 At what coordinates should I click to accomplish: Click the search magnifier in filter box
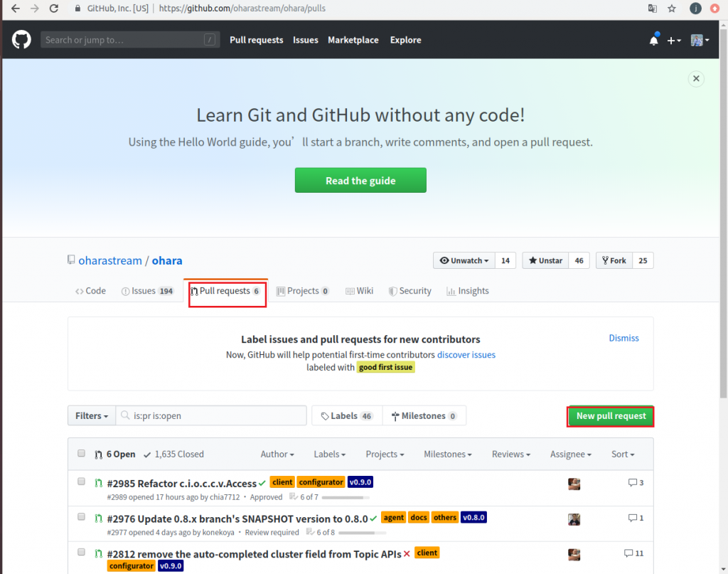(x=125, y=415)
